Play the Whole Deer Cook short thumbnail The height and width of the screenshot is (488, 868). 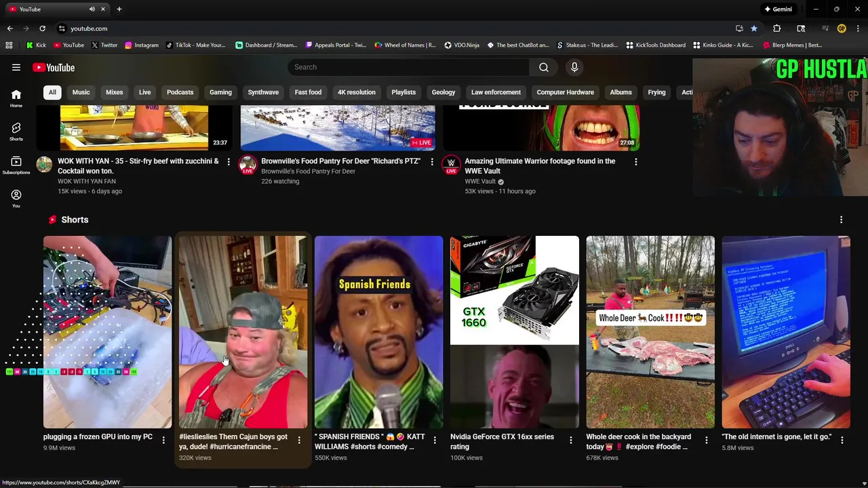[650, 332]
